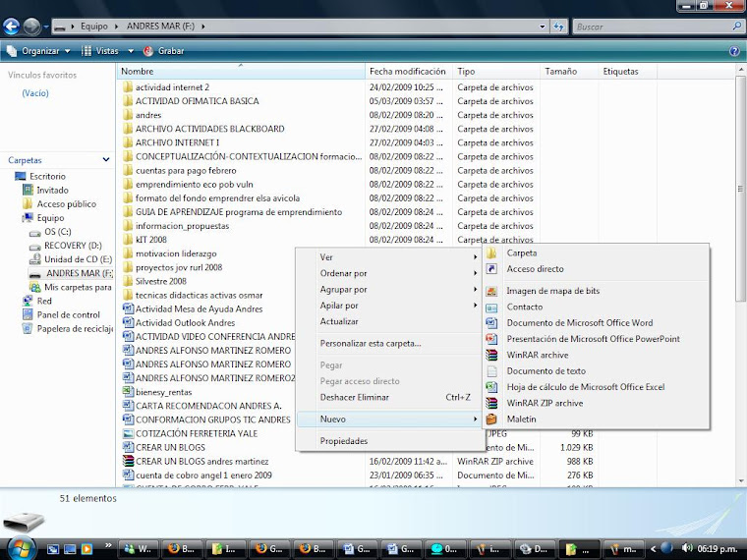This screenshot has height=560, width=747.
Task: Click in the Buscar search field
Action: (x=652, y=27)
